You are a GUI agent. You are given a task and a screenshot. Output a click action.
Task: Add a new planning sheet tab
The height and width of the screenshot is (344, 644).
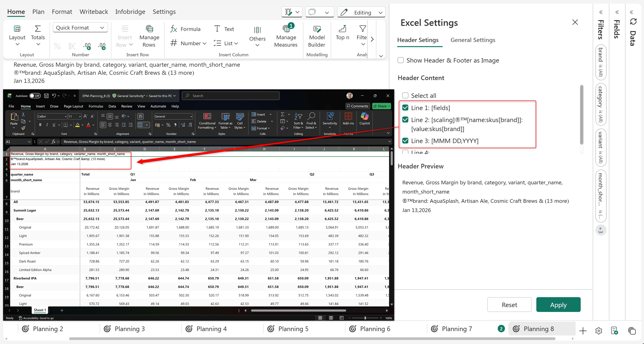(583, 331)
